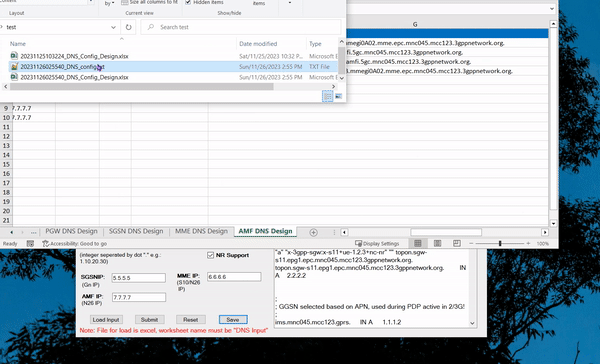Select cell with 7.7.7.7 in row 9
This screenshot has height=364, width=600.
click(34, 108)
